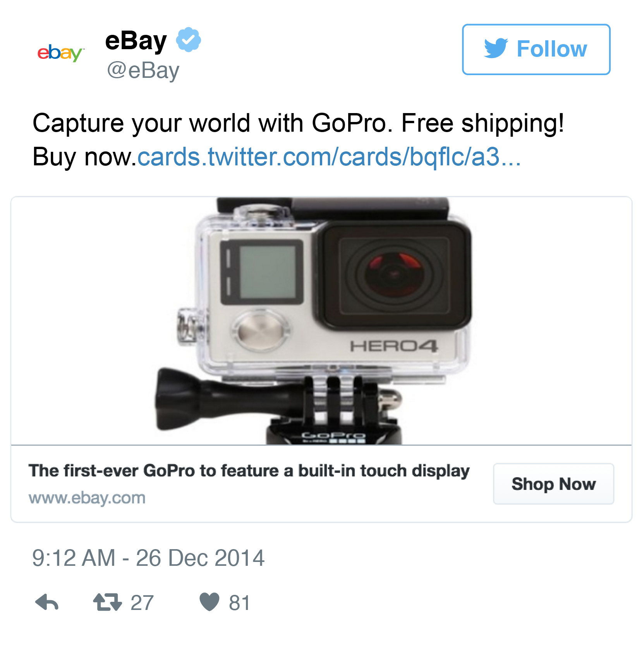Click the Twitter bird icon in Follow button
The height and width of the screenshot is (651, 644).
click(x=496, y=48)
